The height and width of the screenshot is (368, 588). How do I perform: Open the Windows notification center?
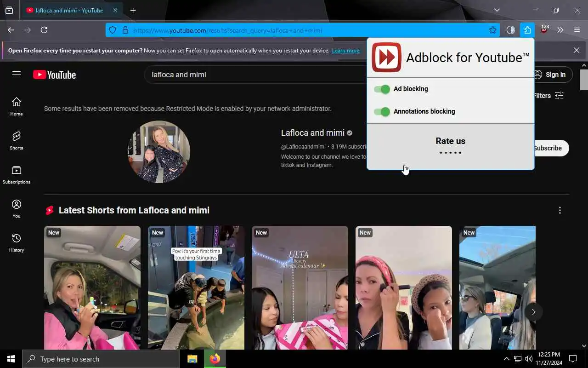(x=573, y=359)
